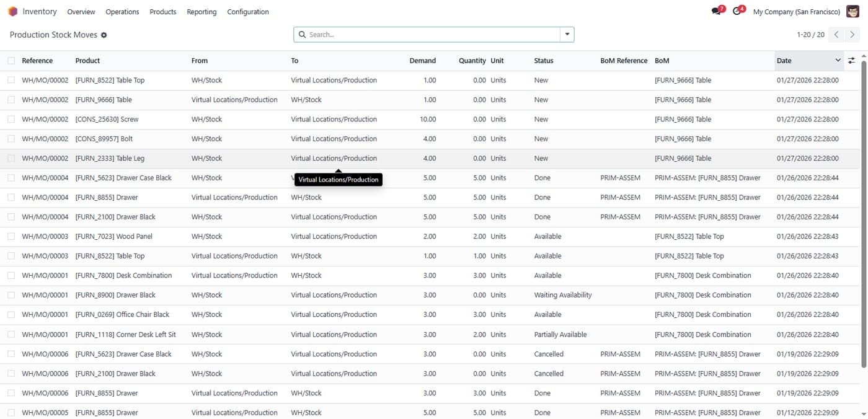868x419 pixels.
Task: Sort by the Product column header
Action: 87,61
